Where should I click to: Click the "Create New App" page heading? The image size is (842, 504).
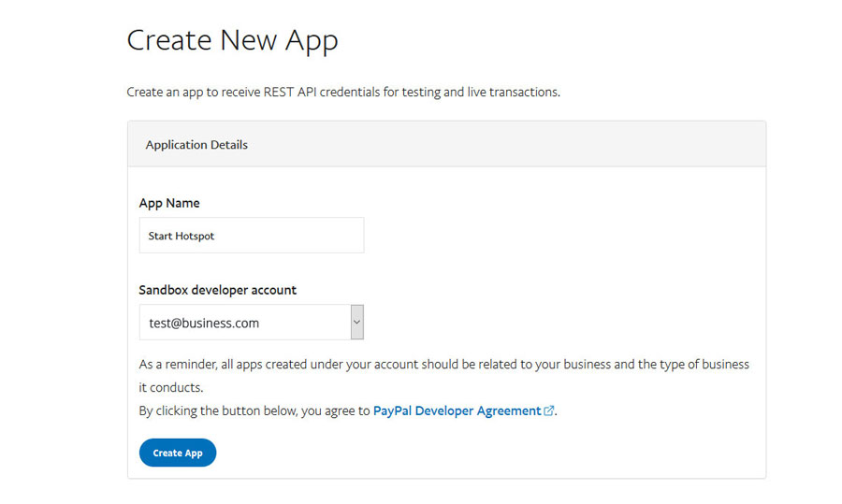232,41
